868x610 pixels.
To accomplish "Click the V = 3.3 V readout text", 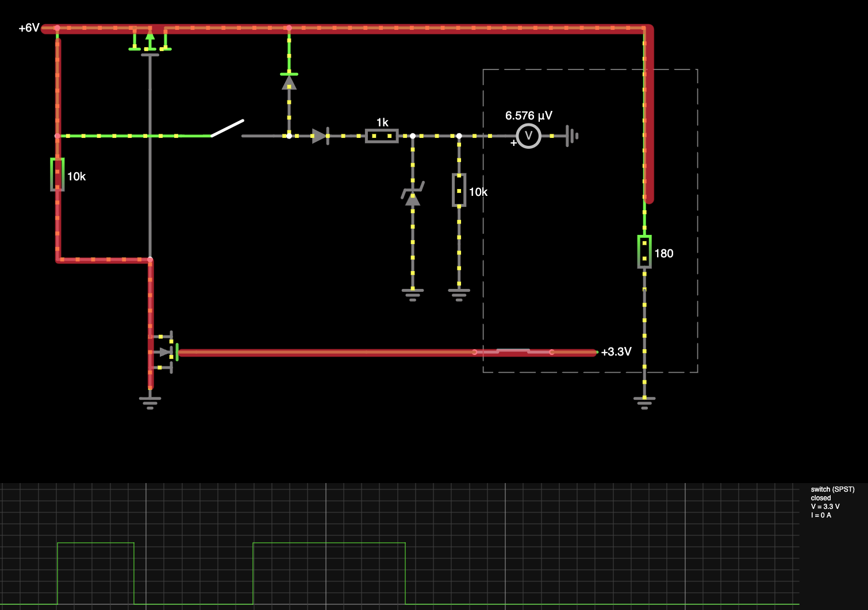I will click(825, 507).
